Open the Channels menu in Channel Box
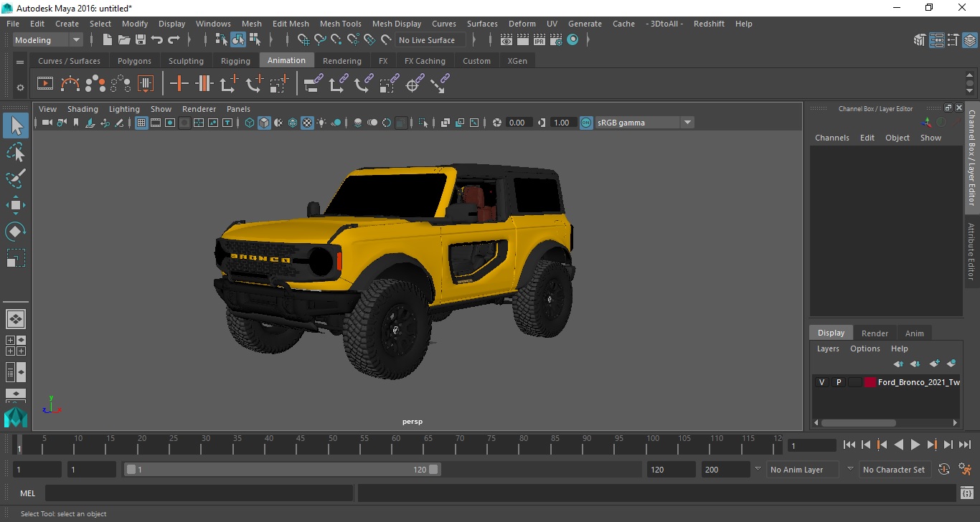The height and width of the screenshot is (522, 980). tap(831, 138)
